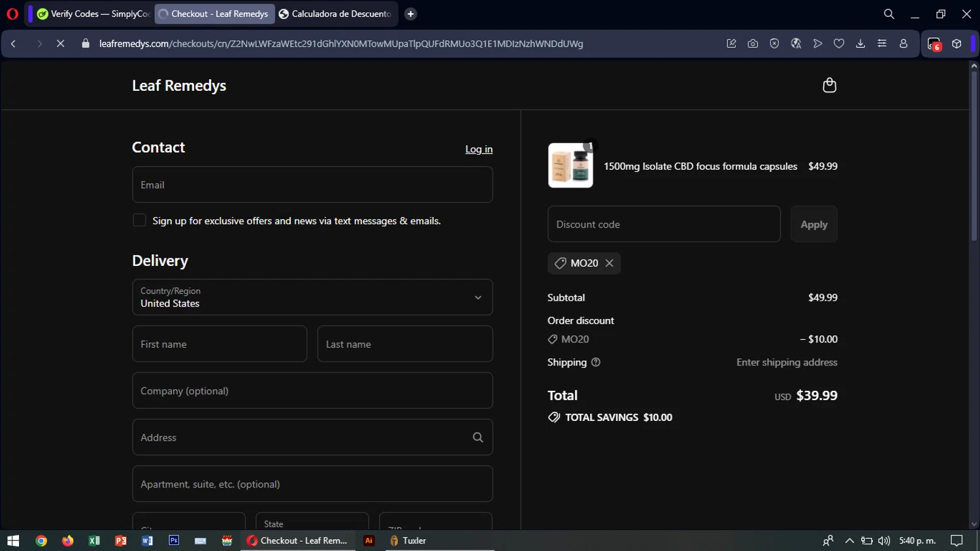The width and height of the screenshot is (980, 551).
Task: Open the shopping bag cart icon
Action: point(829,85)
